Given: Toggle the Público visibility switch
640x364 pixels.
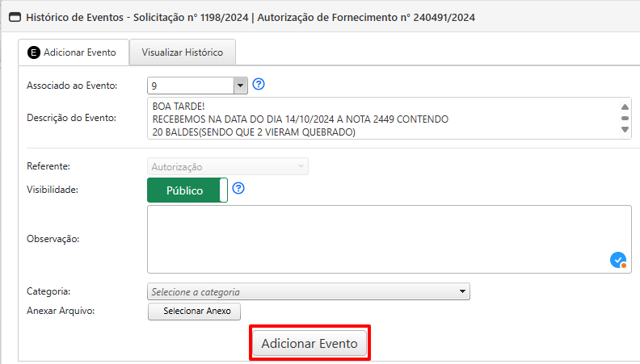Looking at the screenshot, I should pyautogui.click(x=187, y=190).
